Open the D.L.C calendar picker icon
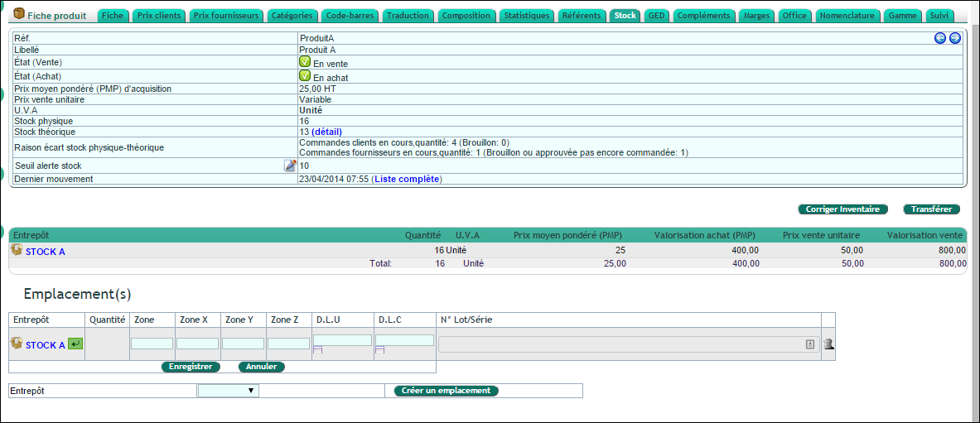Image resolution: width=980 pixels, height=423 pixels. 380,351
